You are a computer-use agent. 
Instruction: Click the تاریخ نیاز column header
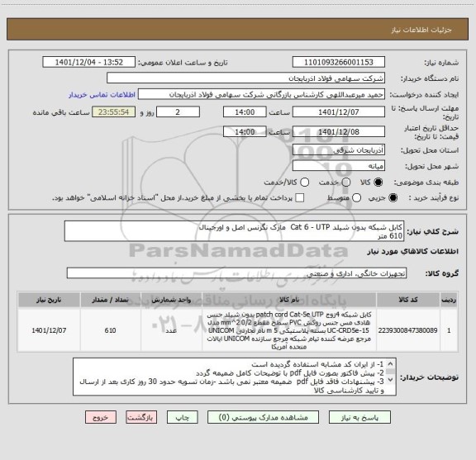click(x=49, y=300)
